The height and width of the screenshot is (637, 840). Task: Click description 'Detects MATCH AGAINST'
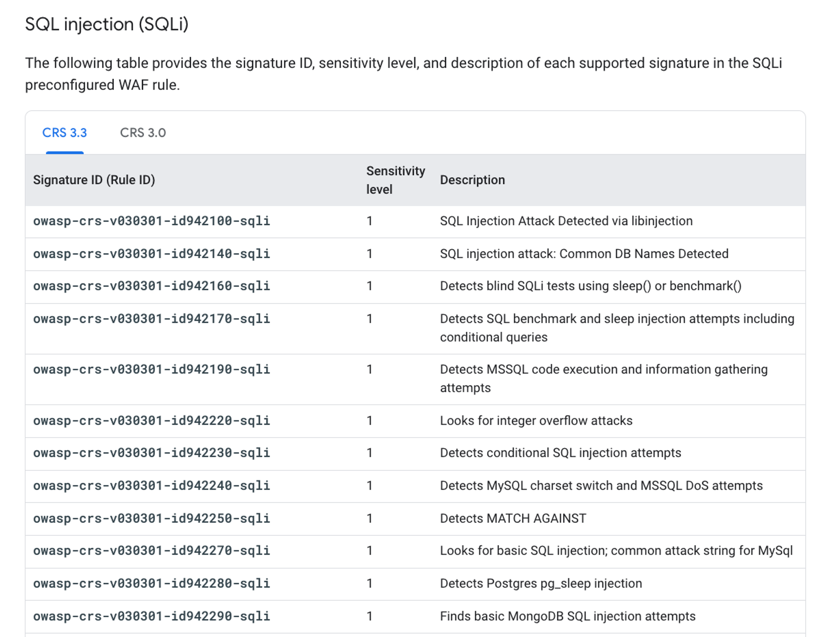point(513,518)
